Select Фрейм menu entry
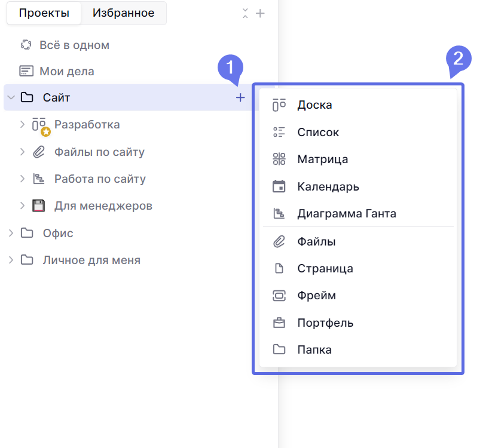This screenshot has height=448, width=489. click(316, 296)
